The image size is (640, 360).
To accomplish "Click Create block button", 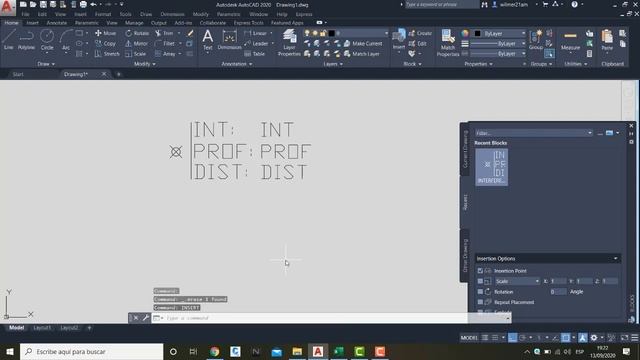I will (420, 33).
